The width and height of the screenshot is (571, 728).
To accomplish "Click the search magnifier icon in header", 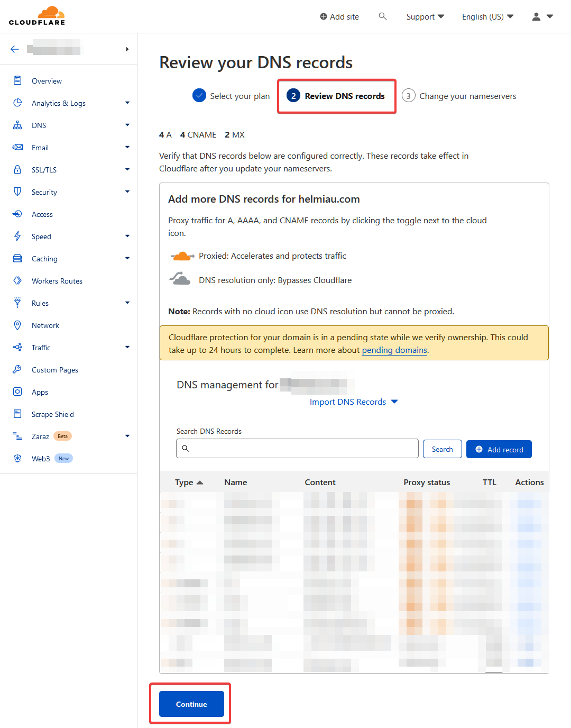I will coord(383,16).
